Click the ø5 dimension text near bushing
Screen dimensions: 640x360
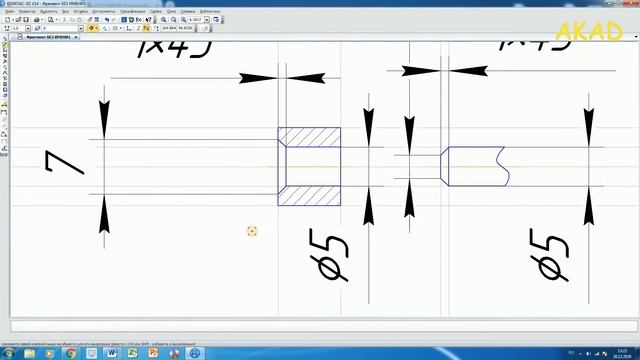(x=329, y=255)
